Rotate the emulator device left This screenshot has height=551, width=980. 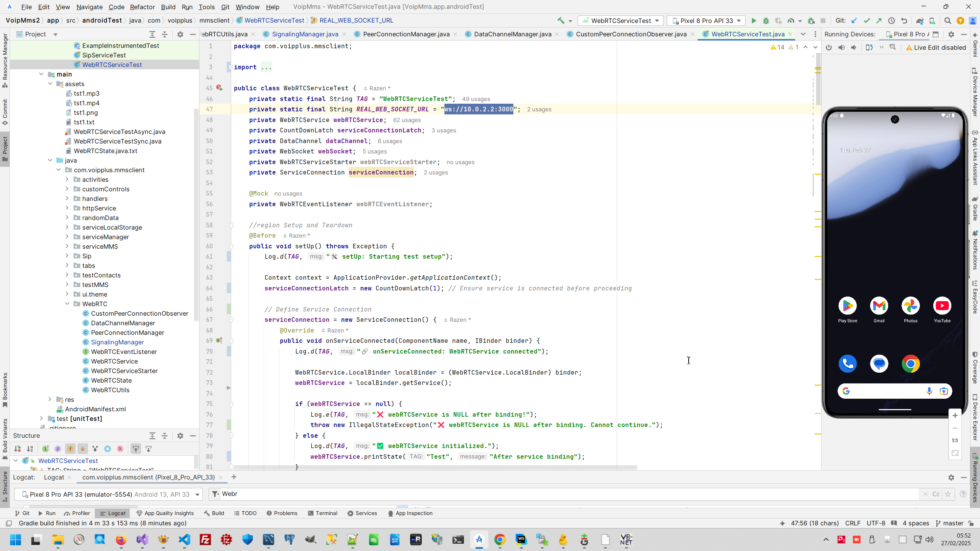869,47
